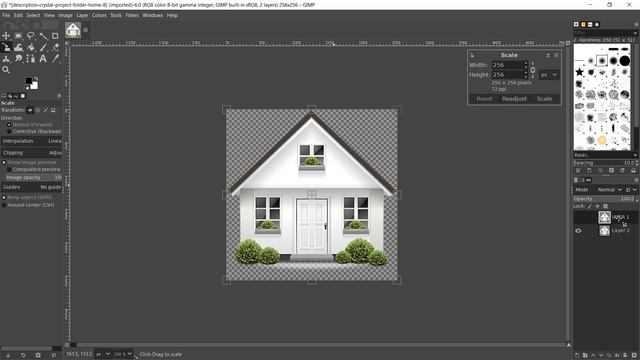Image resolution: width=640 pixels, height=360 pixels.
Task: Click the width-height chain link icon
Action: pyautogui.click(x=533, y=70)
